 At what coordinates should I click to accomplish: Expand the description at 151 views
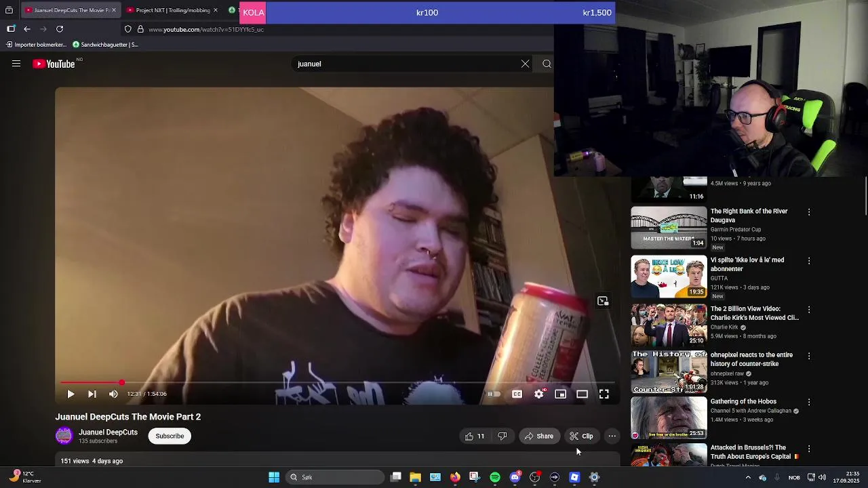click(92, 461)
